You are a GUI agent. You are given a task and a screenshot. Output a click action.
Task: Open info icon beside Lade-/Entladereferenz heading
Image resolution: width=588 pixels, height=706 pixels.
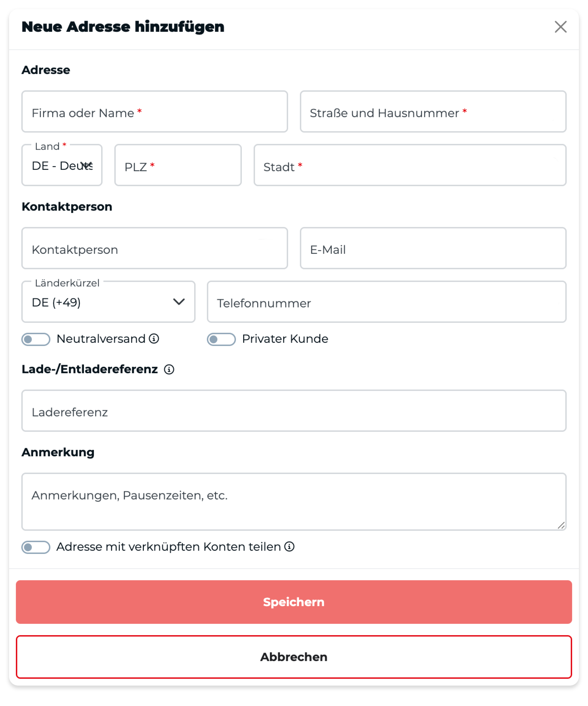click(x=169, y=370)
